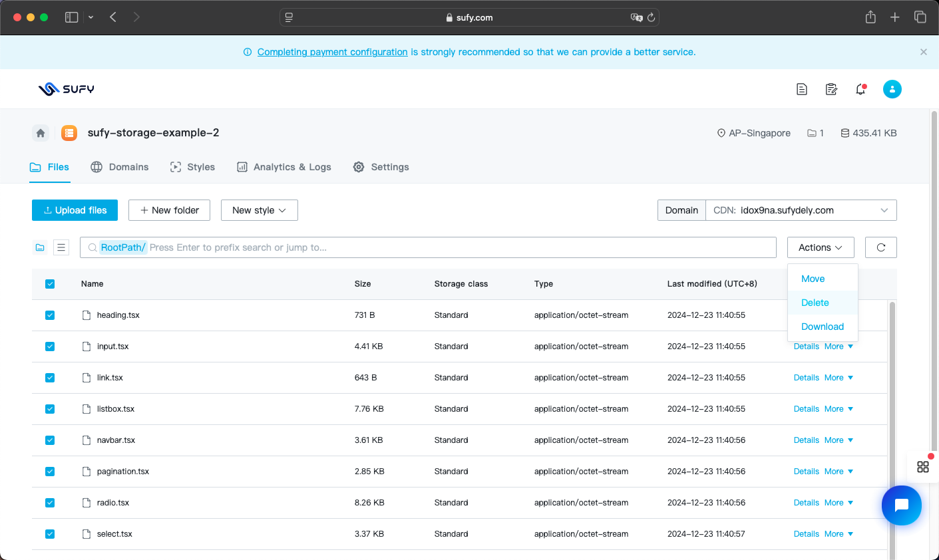Click the orange bucket icon

(x=69, y=133)
